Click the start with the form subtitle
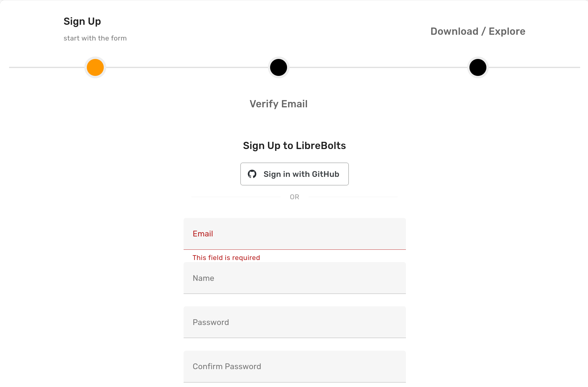588x387 pixels. [95, 38]
